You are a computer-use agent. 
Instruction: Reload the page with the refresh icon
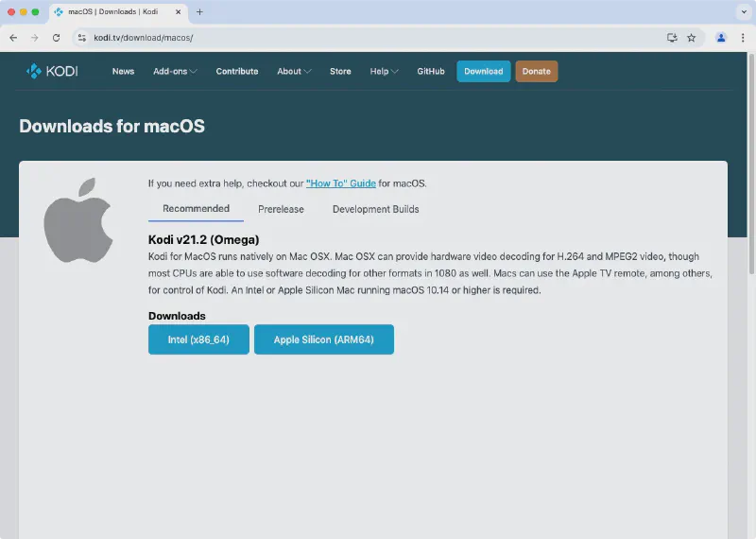click(x=56, y=38)
